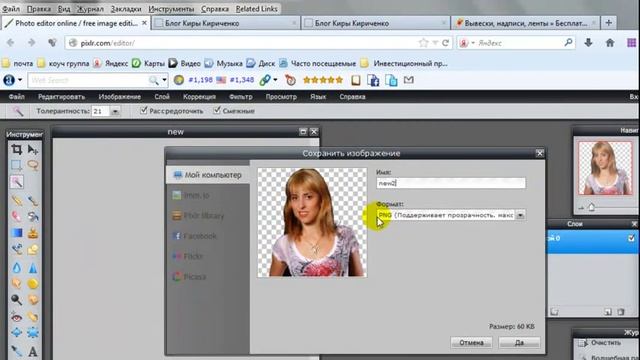Open the Изображение menu
The image size is (640, 360).
pyautogui.click(x=120, y=97)
